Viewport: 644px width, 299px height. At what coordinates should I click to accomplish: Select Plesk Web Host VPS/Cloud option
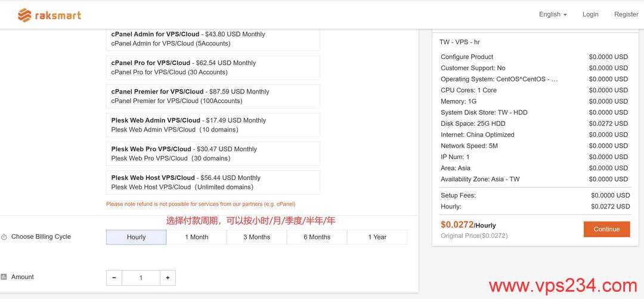(213, 182)
